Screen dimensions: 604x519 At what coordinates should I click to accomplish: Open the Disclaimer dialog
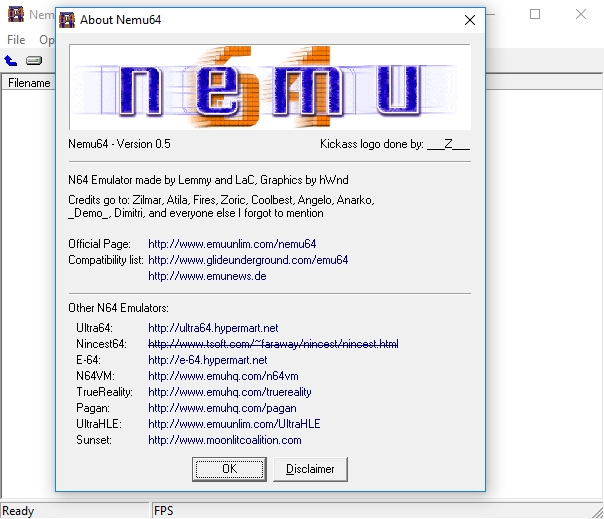coord(310,469)
